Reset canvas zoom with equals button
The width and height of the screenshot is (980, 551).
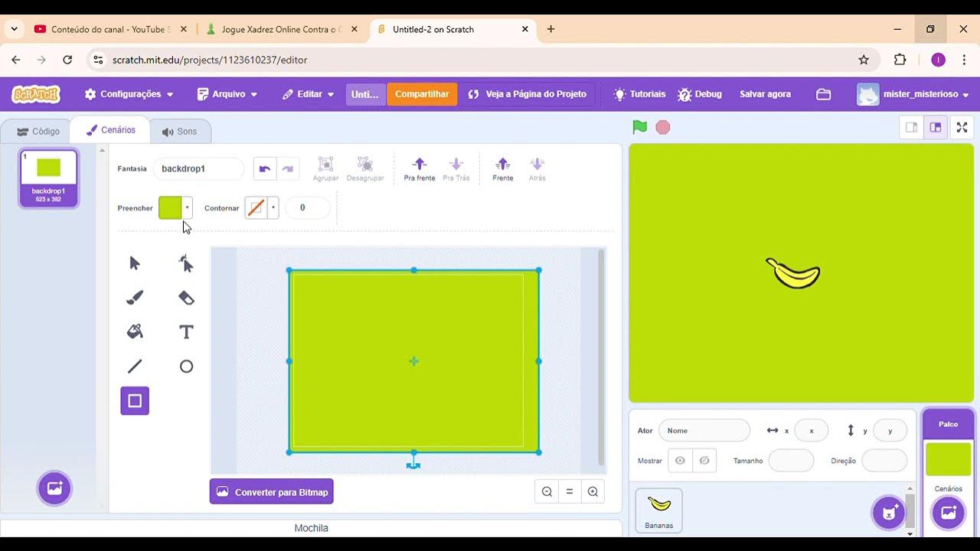pyautogui.click(x=570, y=492)
